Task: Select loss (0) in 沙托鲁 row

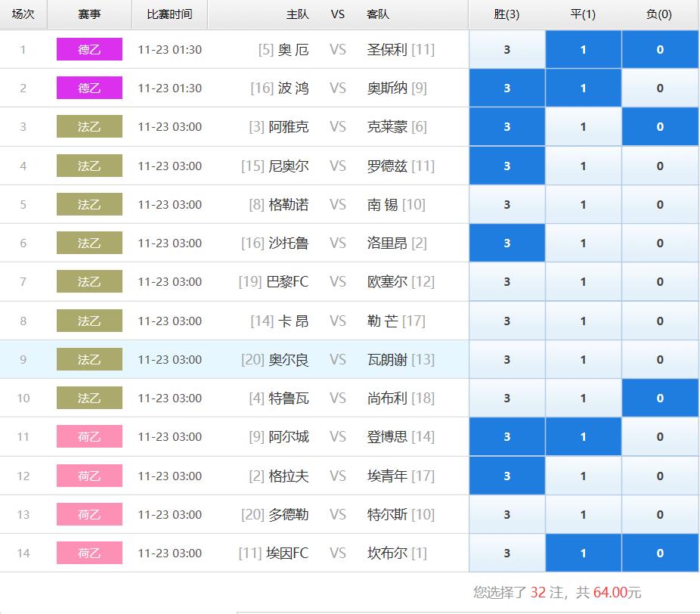Action: pos(660,243)
